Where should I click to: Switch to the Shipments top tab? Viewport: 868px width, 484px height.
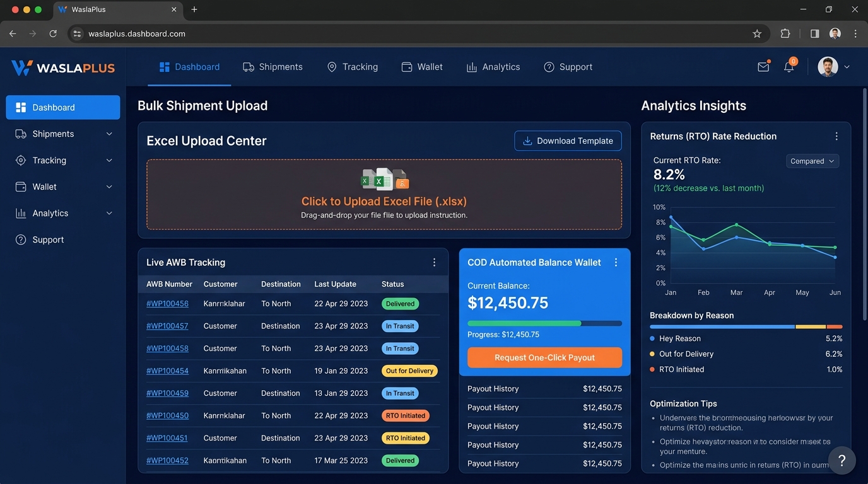273,67
